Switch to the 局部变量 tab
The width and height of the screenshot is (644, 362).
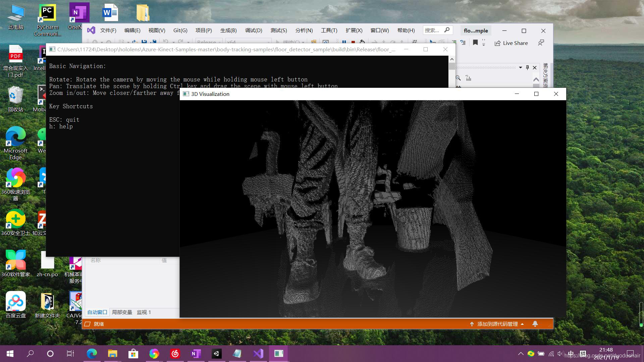(x=122, y=312)
